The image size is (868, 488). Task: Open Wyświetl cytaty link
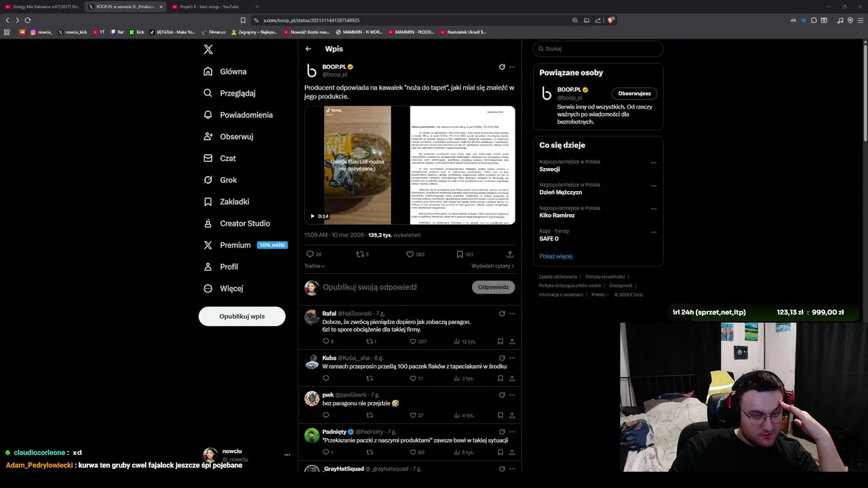coord(493,266)
